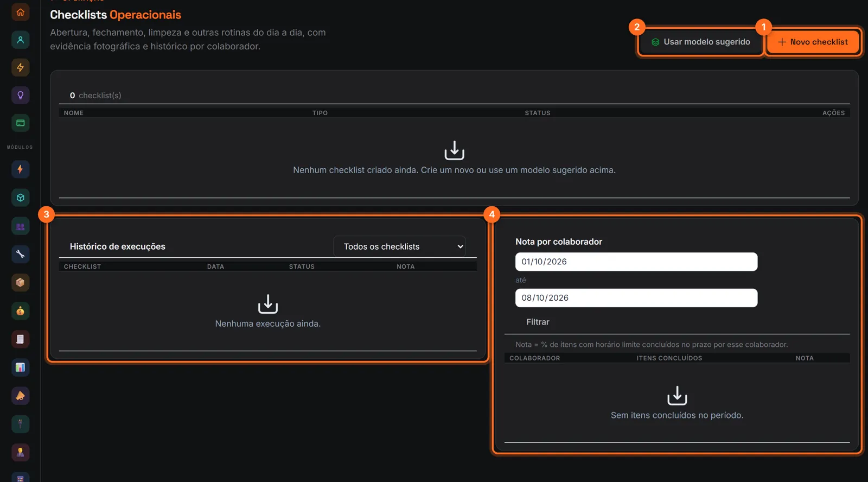868x482 pixels.
Task: Open the bar chart module icon
Action: click(21, 367)
